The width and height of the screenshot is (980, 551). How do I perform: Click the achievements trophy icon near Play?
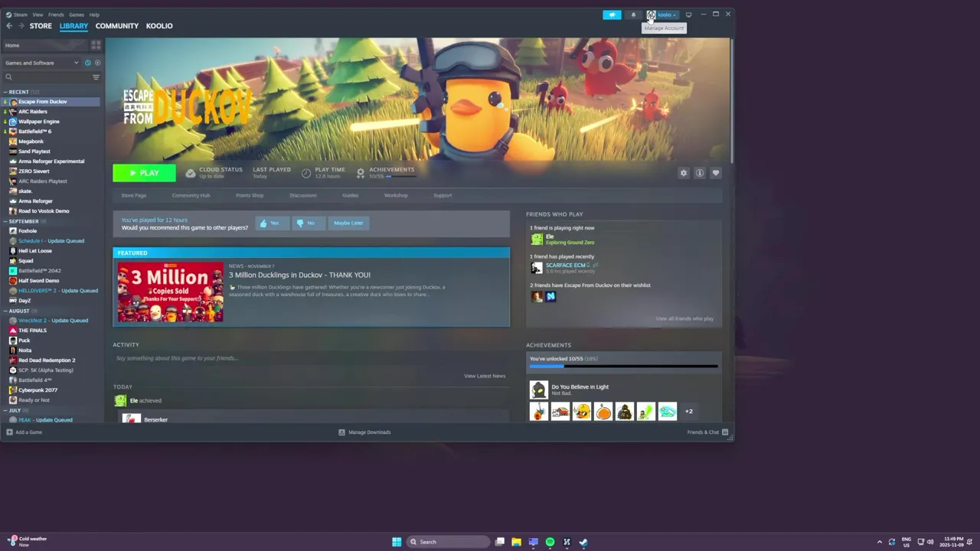click(361, 173)
